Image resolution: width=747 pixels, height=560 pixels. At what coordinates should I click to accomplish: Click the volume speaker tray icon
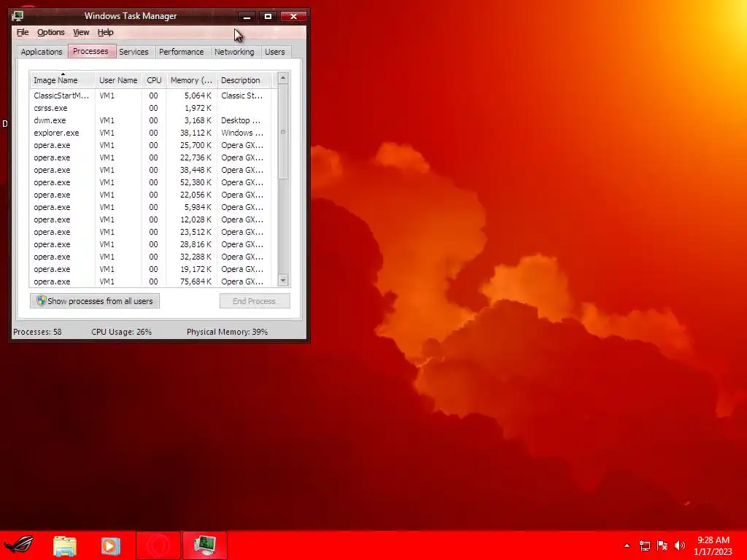coord(680,545)
